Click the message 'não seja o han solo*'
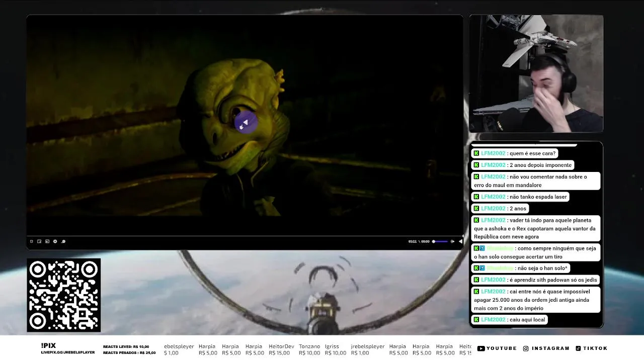644x362 pixels. pyautogui.click(x=521, y=268)
